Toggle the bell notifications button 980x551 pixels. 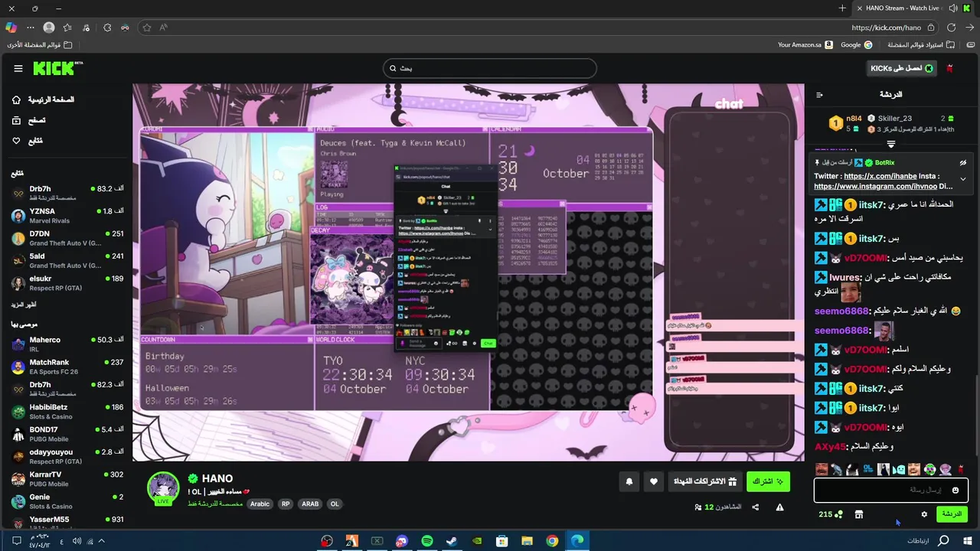tap(629, 481)
